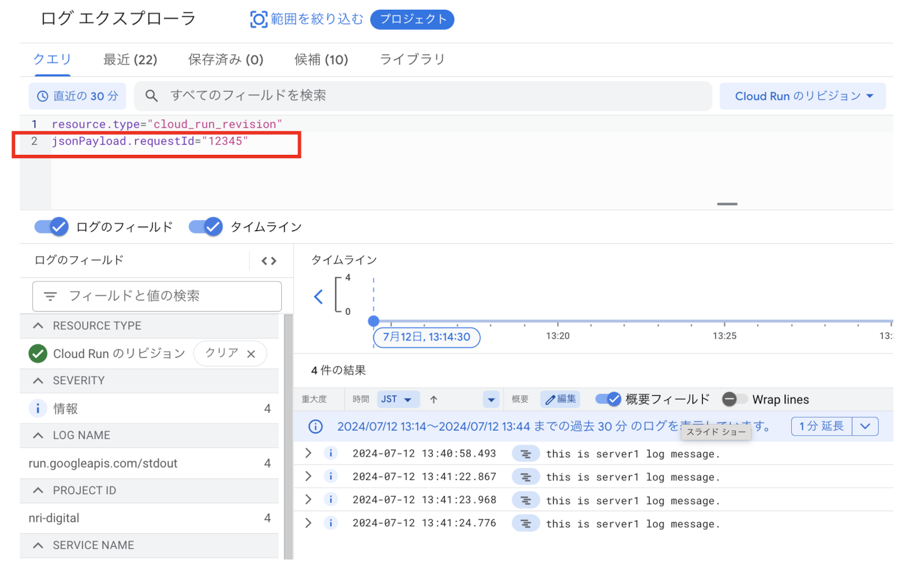
Task: Click the green check icon by Cloud Run のリビジョン
Action: 38,354
